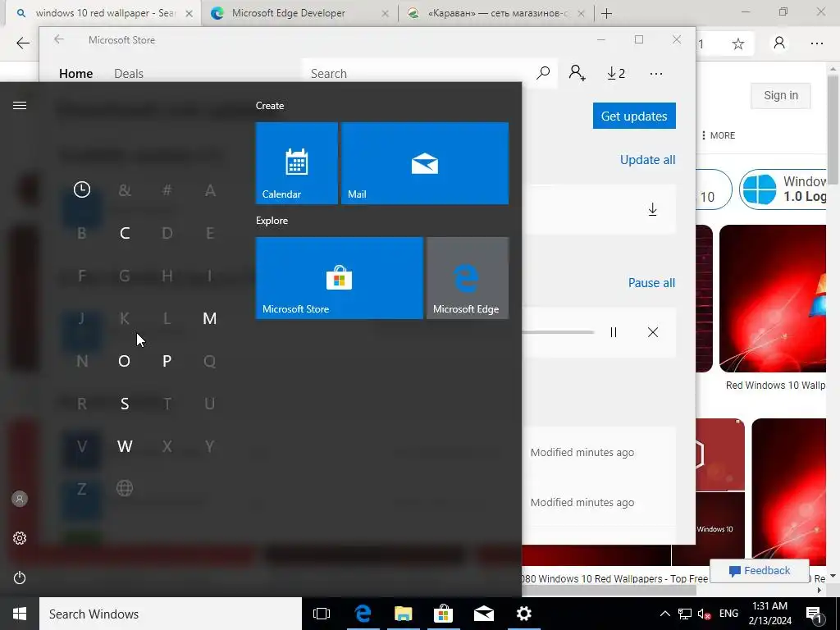
Task: Open Microsoft Store taskbar icon
Action: pos(443,614)
